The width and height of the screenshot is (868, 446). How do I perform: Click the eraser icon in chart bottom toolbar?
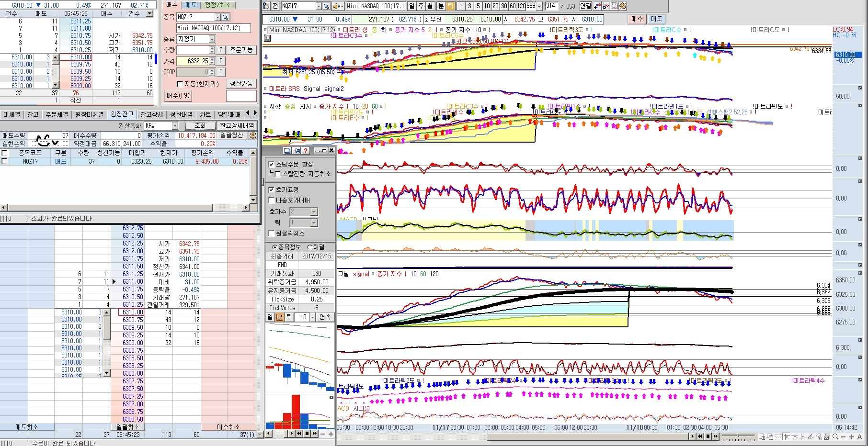819,436
